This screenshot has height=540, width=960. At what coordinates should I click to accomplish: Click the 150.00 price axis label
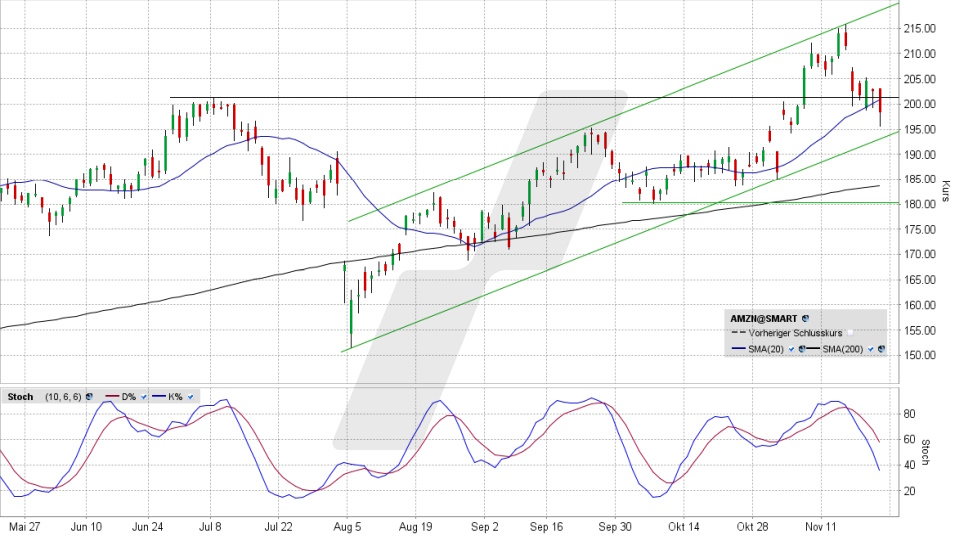pyautogui.click(x=920, y=355)
